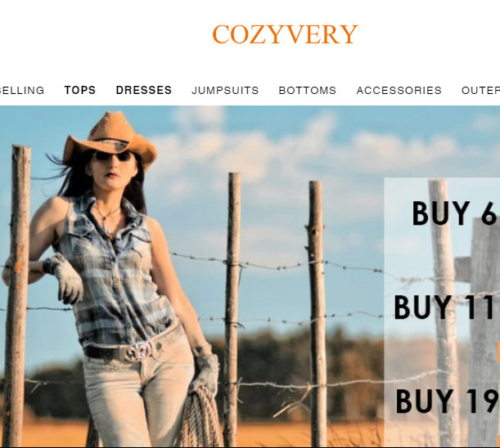This screenshot has height=448, width=500.
Task: Click the BUY 19 promo text
Action: (x=447, y=401)
